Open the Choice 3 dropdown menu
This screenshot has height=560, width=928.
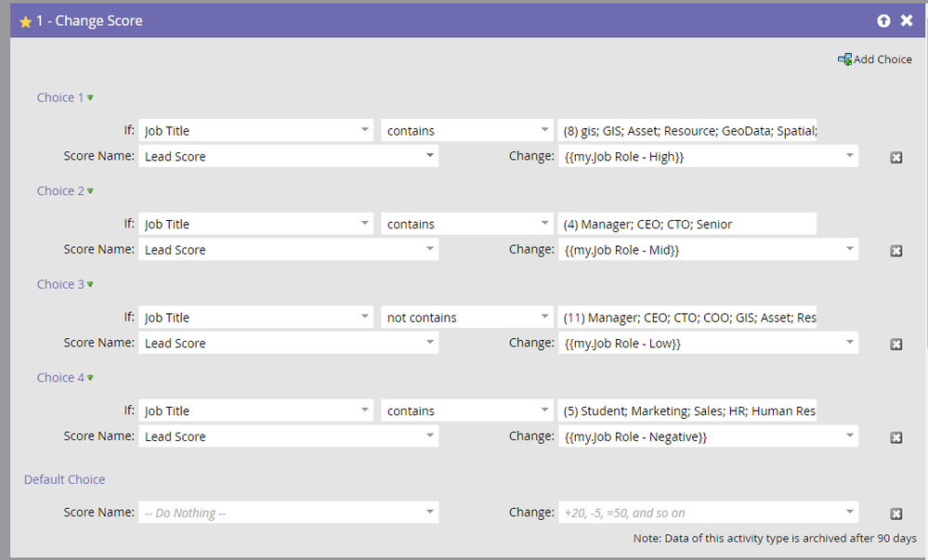tap(90, 285)
